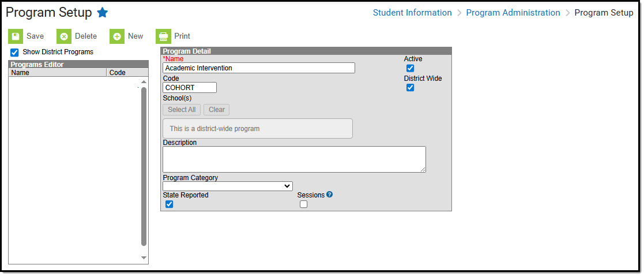Click the Print printer icon
The width and height of the screenshot is (644, 276).
(x=164, y=36)
